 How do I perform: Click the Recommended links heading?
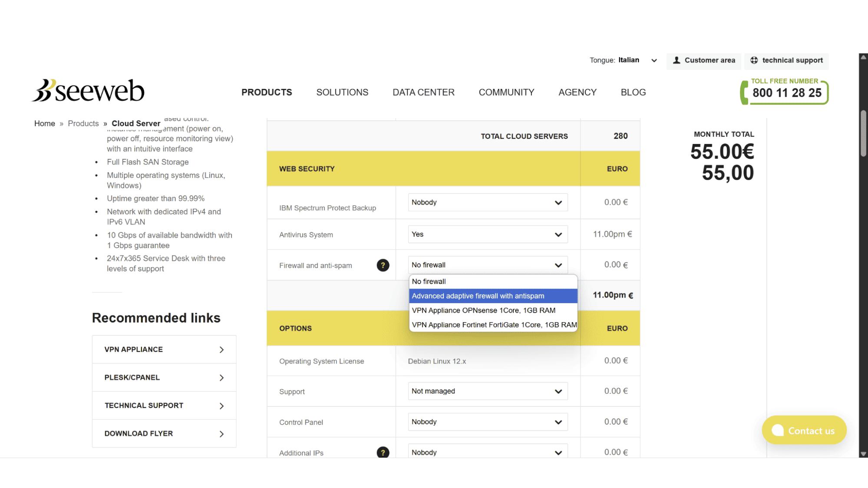click(156, 318)
